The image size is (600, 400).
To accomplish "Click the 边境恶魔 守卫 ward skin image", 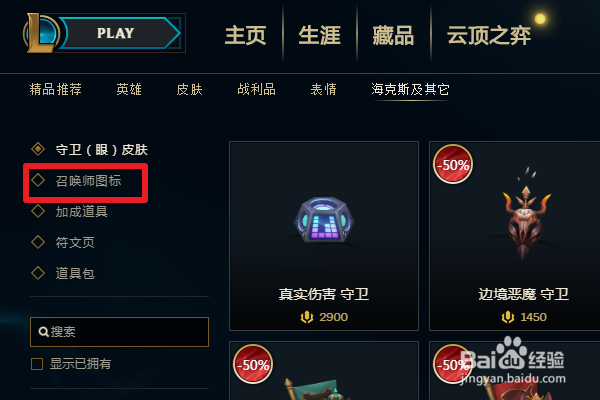I will click(x=526, y=214).
